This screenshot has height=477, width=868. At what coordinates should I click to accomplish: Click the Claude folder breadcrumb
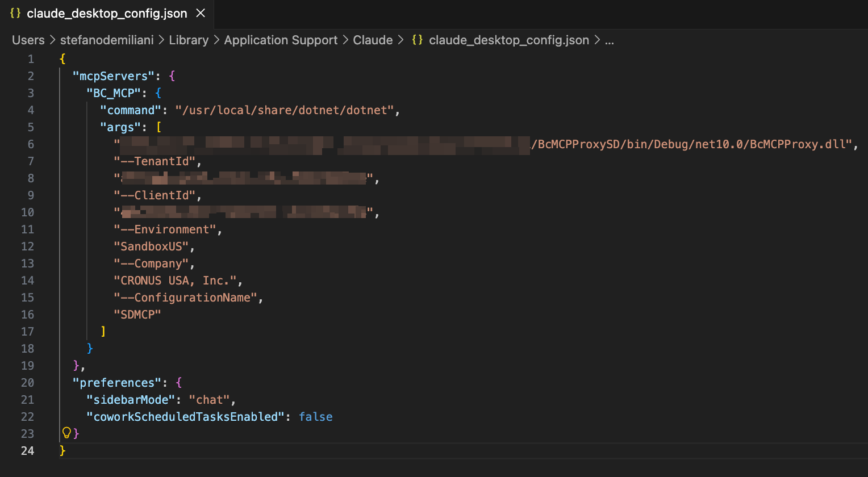(x=373, y=40)
